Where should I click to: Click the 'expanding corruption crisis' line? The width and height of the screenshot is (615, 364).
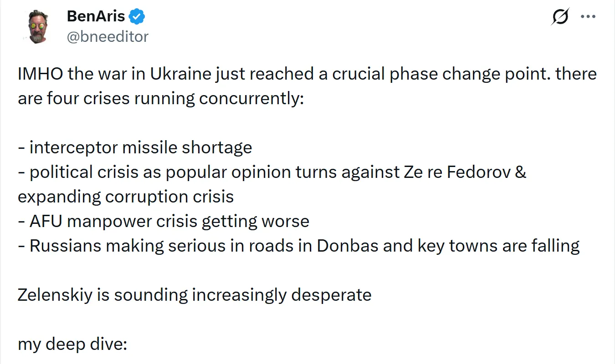tap(126, 197)
